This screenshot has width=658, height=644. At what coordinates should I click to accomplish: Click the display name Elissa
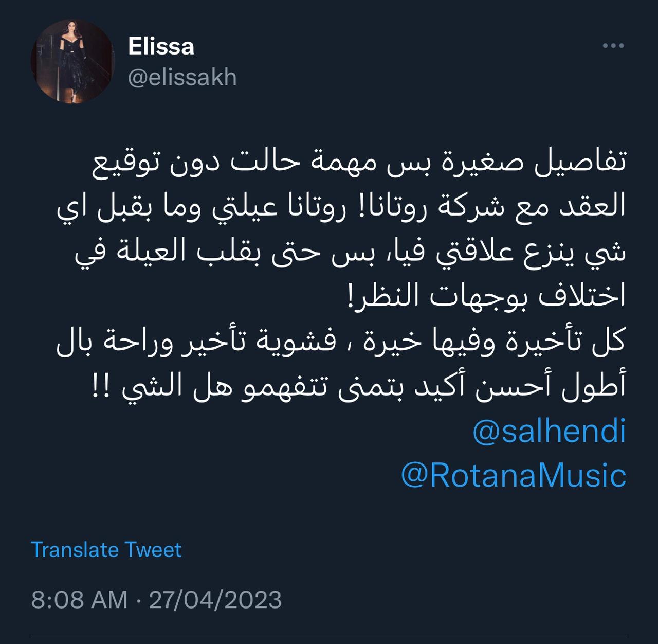point(161,47)
